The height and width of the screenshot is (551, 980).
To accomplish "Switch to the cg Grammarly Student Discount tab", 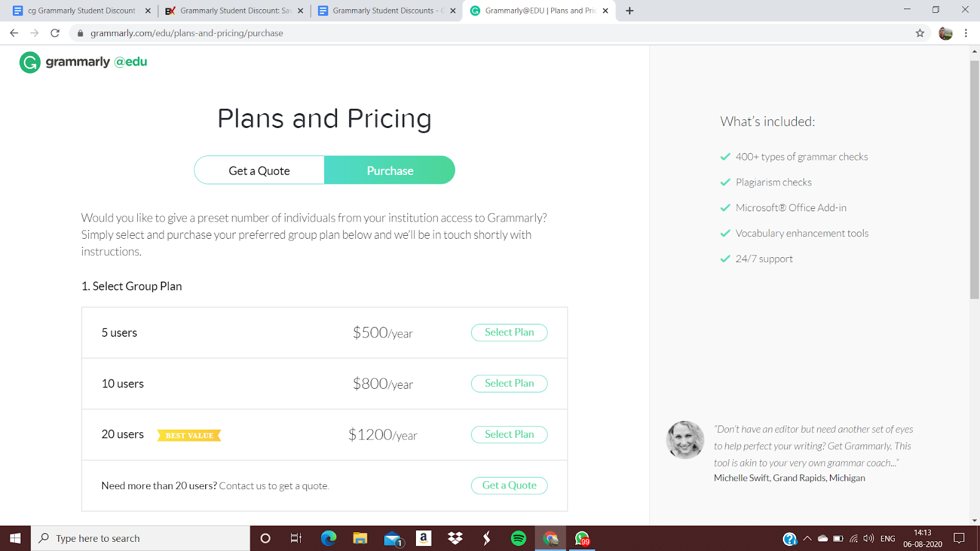I will tap(80, 10).
